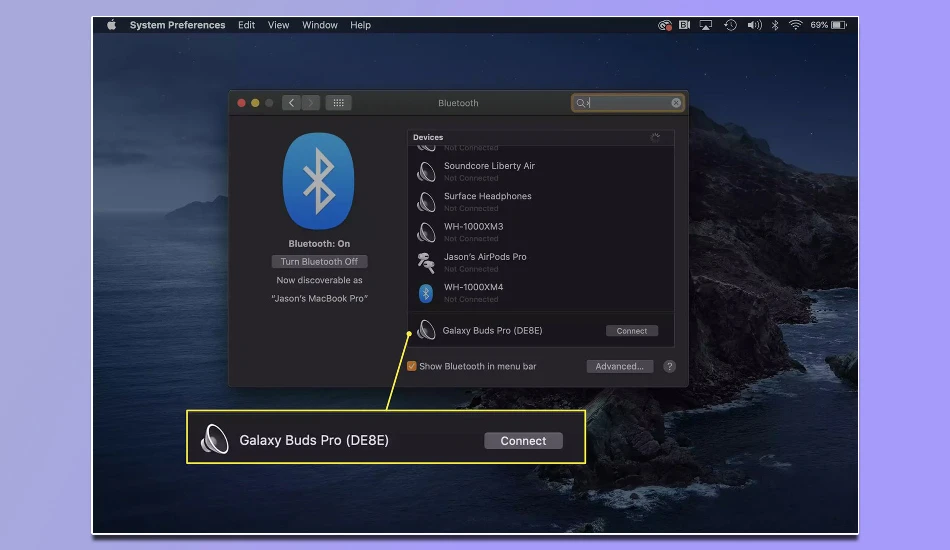This screenshot has width=950, height=550.
Task: Click the Bluetooth menu bar status icon
Action: 775,25
